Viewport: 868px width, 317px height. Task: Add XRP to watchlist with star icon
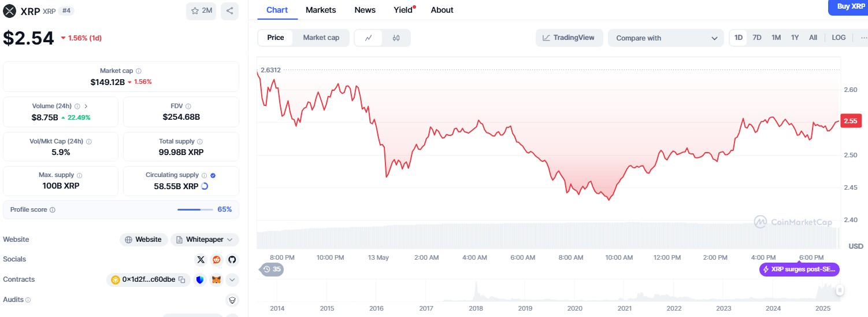(x=201, y=10)
